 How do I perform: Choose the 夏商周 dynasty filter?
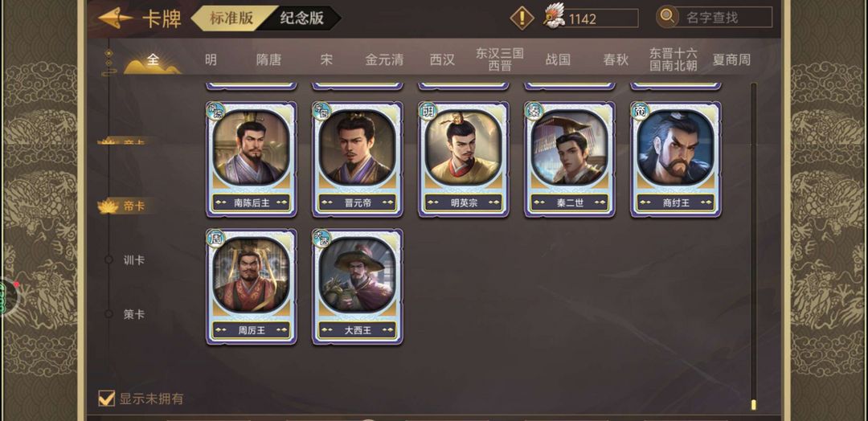pyautogui.click(x=731, y=59)
